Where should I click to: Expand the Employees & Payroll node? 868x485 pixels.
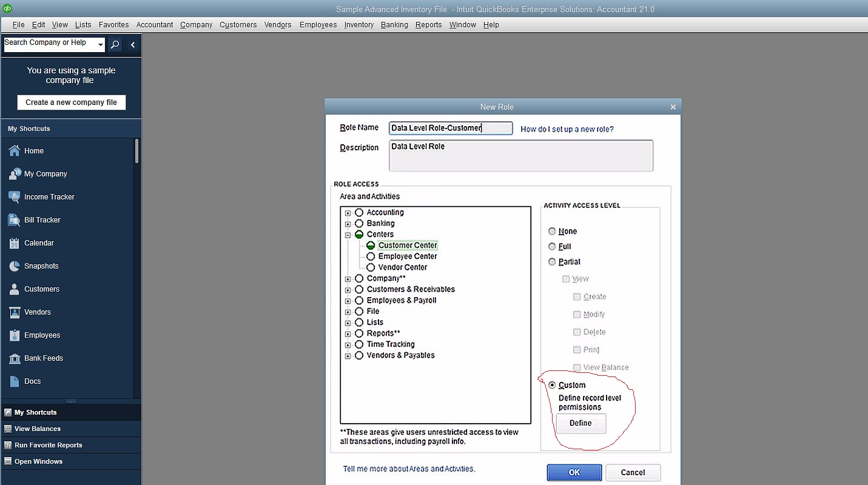348,301
